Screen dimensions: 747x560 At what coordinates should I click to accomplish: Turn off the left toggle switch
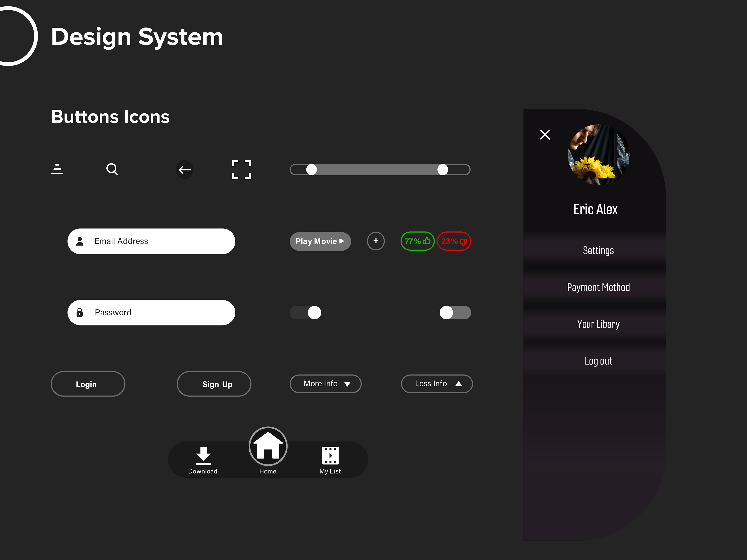(x=306, y=313)
